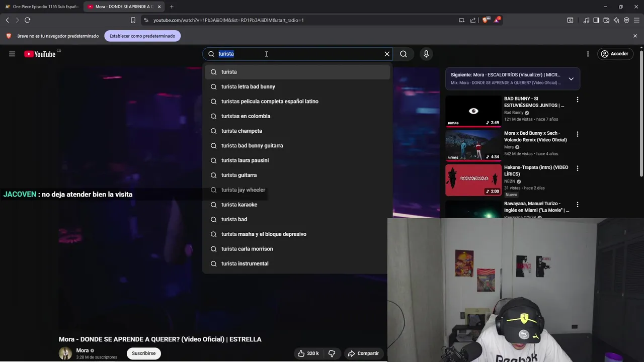Dismiss the Brave default browser banner
644x362 pixels.
point(635,36)
